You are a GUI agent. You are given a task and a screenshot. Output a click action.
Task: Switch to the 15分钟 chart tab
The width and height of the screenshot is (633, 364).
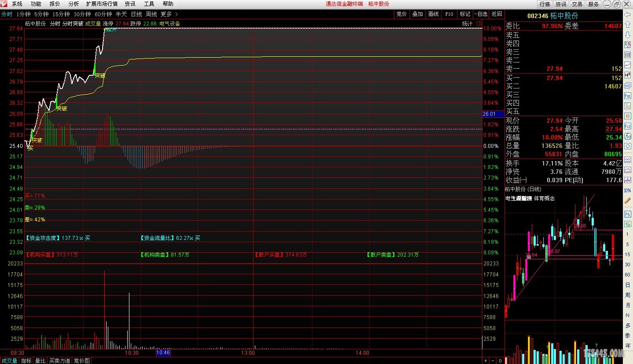(61, 14)
